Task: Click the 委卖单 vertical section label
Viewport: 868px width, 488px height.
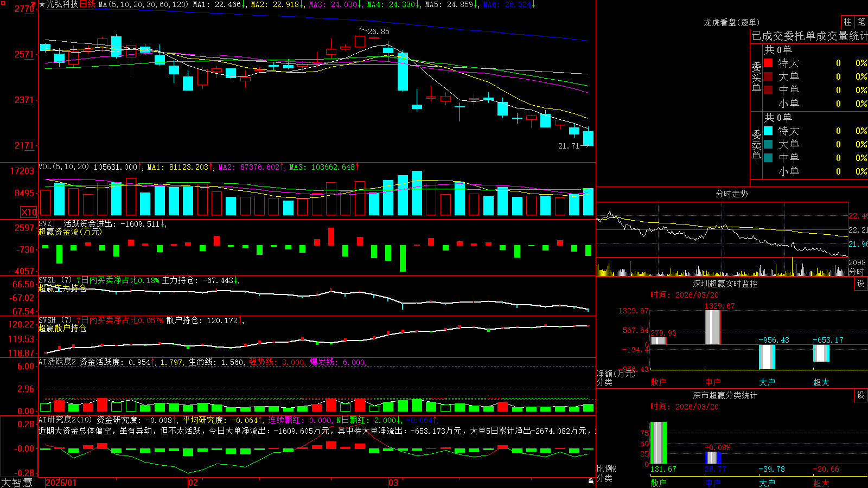Action: tap(756, 145)
